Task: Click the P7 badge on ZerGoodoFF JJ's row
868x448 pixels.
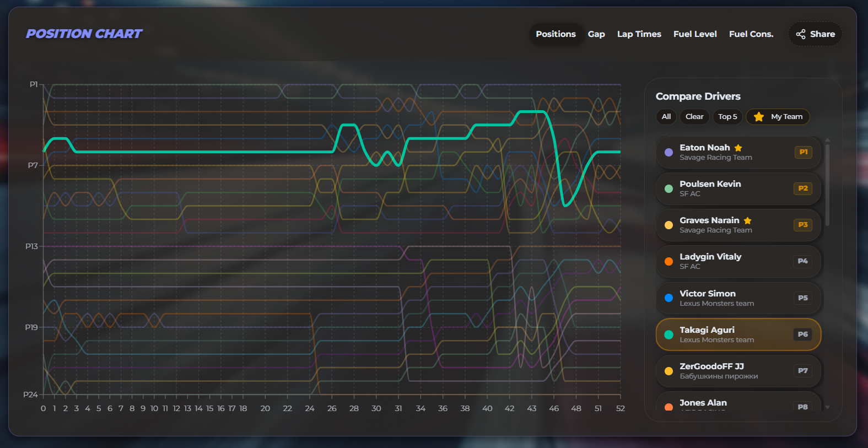Action: pos(803,371)
